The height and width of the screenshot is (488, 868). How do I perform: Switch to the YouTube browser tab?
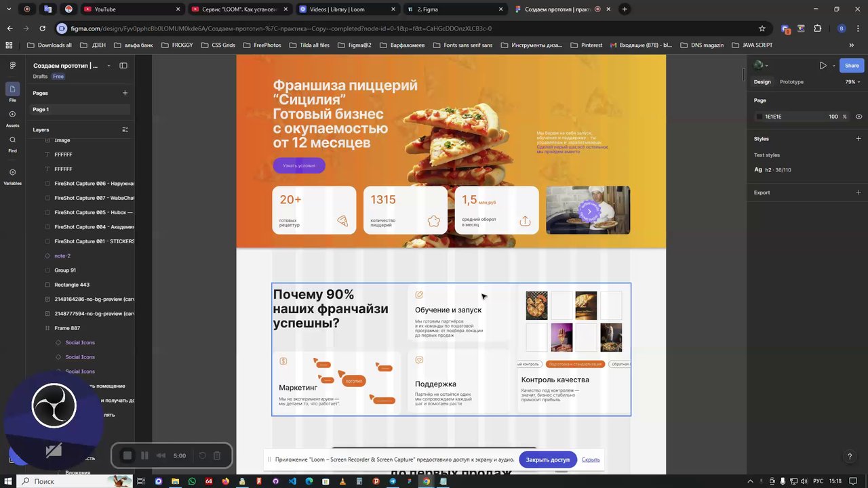(132, 9)
